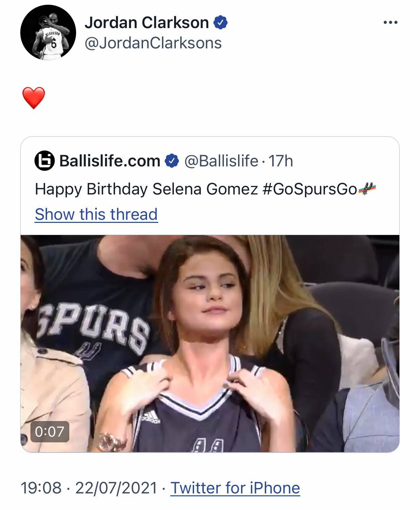Expand with Show this thread

click(x=96, y=214)
